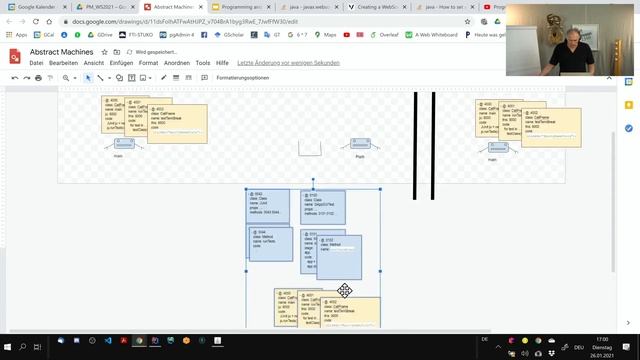The width and height of the screenshot is (640, 360).
Task: Open the Tools menu
Action: coord(202,63)
